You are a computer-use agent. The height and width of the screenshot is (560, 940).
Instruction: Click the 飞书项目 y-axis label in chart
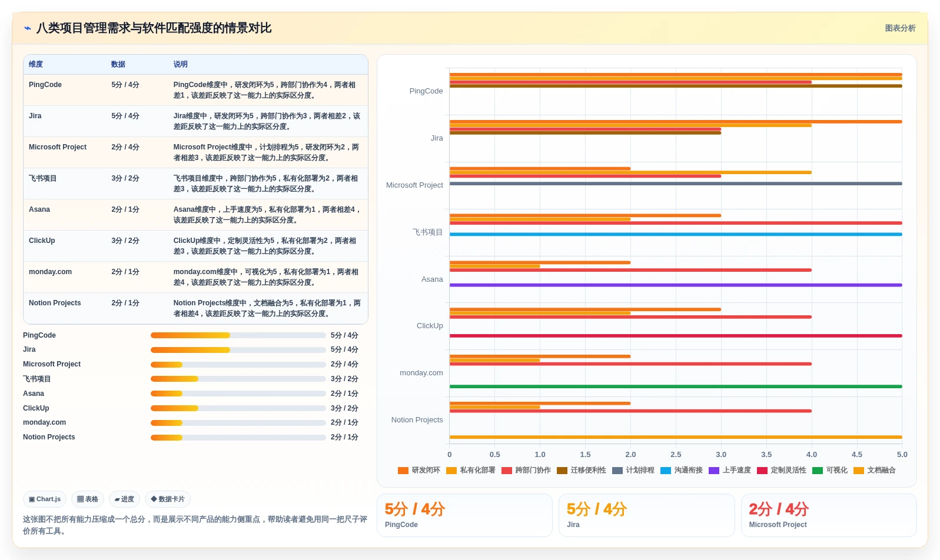pyautogui.click(x=428, y=232)
